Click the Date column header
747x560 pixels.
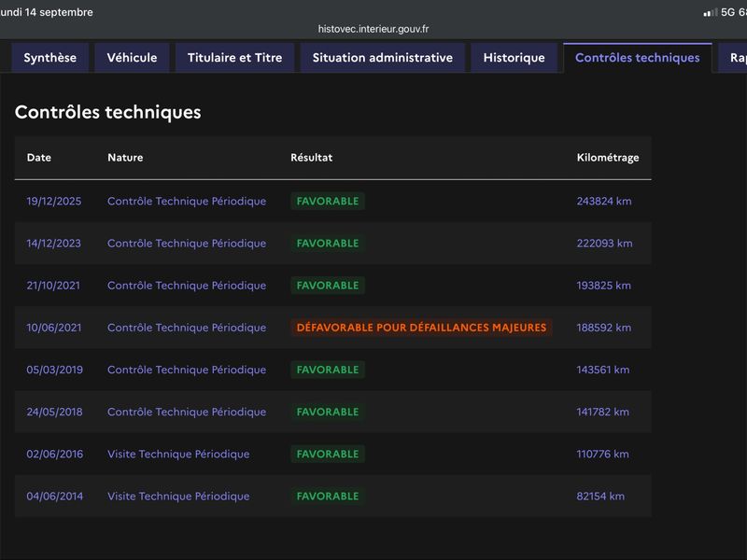pyautogui.click(x=39, y=158)
